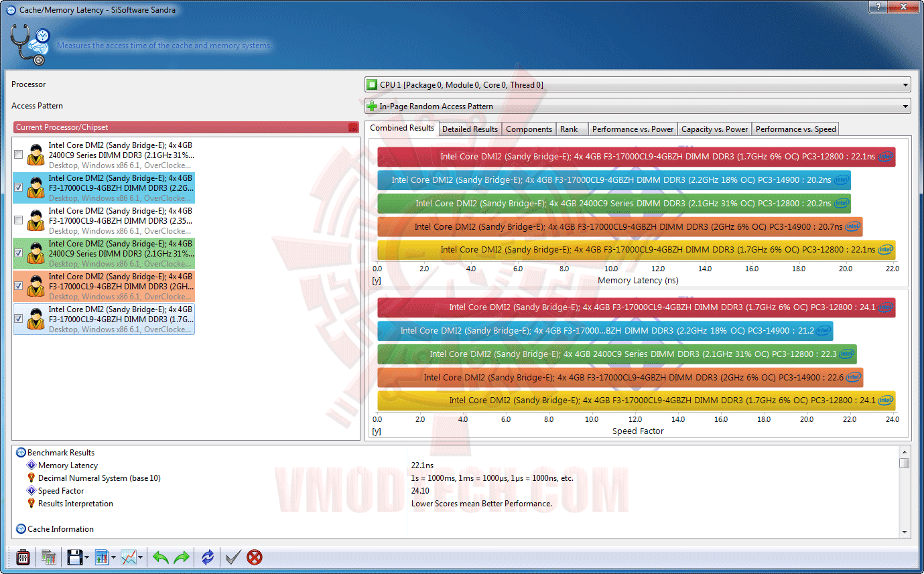924x574 pixels.
Task: Select the Decimal Numeral System (base 10) row
Action: tap(99, 478)
